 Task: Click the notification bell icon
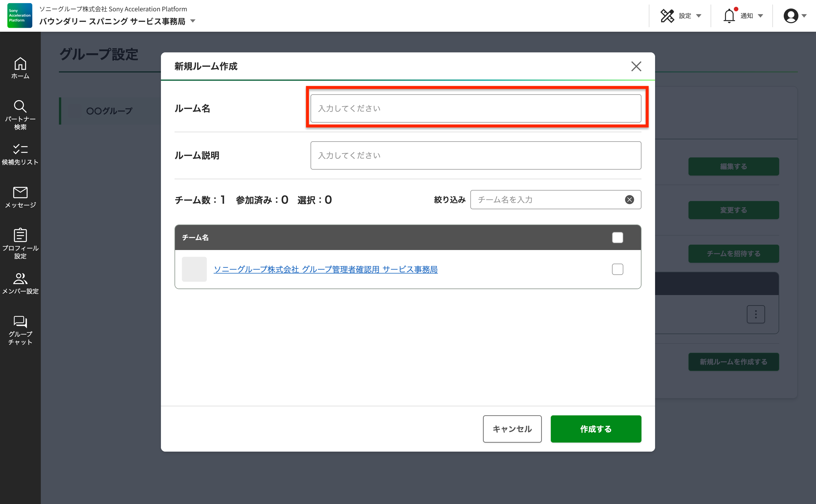729,16
